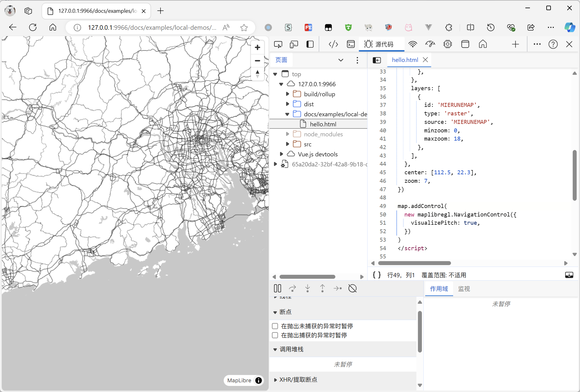The width and height of the screenshot is (580, 392).
Task: Expand the node_modules folder
Action: click(287, 134)
